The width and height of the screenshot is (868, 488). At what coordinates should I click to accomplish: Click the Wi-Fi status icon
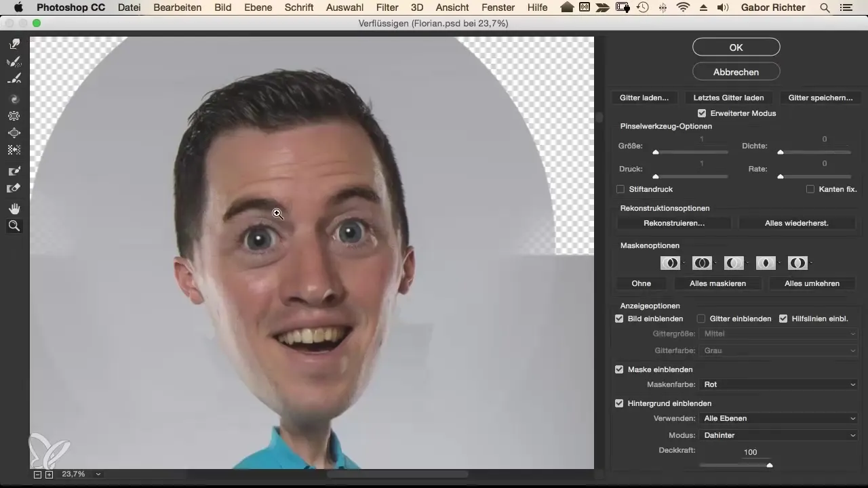click(683, 8)
